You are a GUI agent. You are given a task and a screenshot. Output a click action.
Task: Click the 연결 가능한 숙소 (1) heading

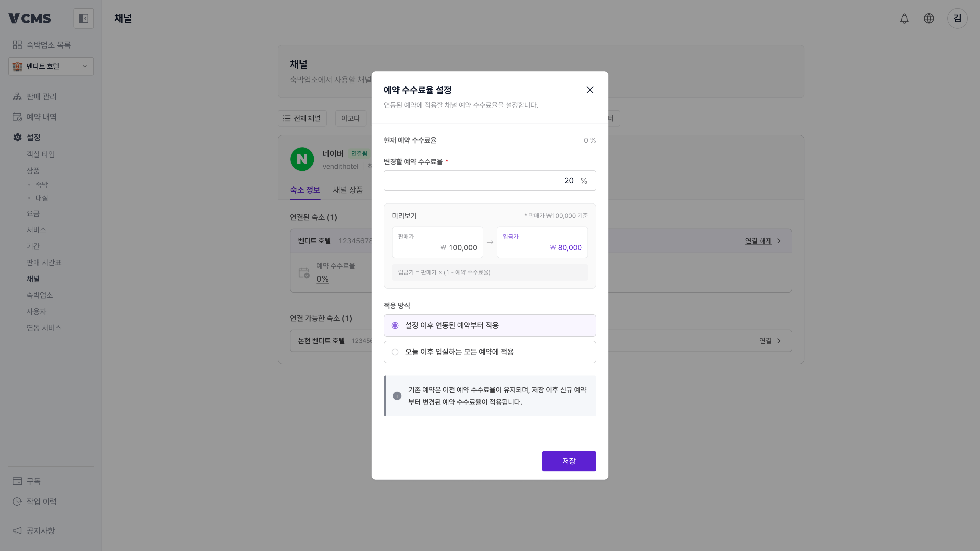pos(321,318)
